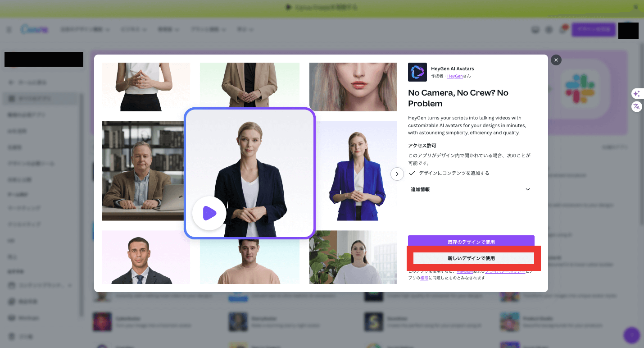The height and width of the screenshot is (348, 644).
Task: Click the 'HeyGen AI Avatars' title text
Action: 452,69
